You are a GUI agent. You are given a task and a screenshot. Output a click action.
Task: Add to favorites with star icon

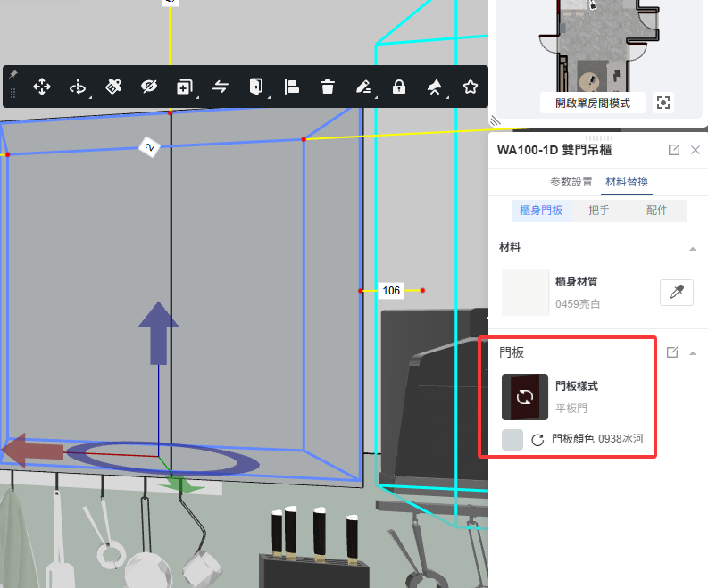point(471,87)
